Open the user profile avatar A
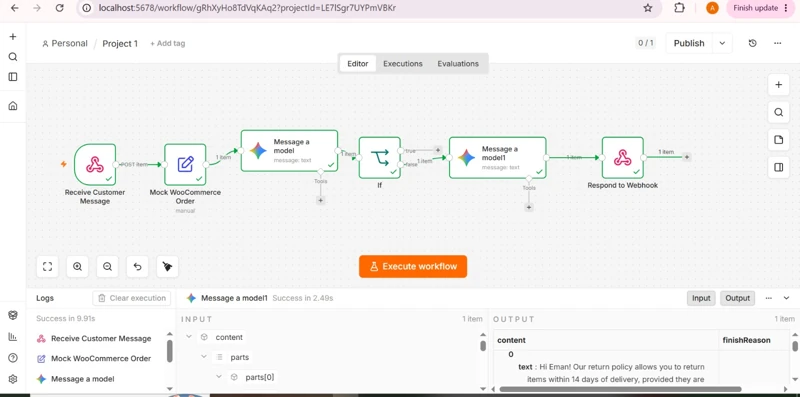800x397 pixels. pos(712,8)
